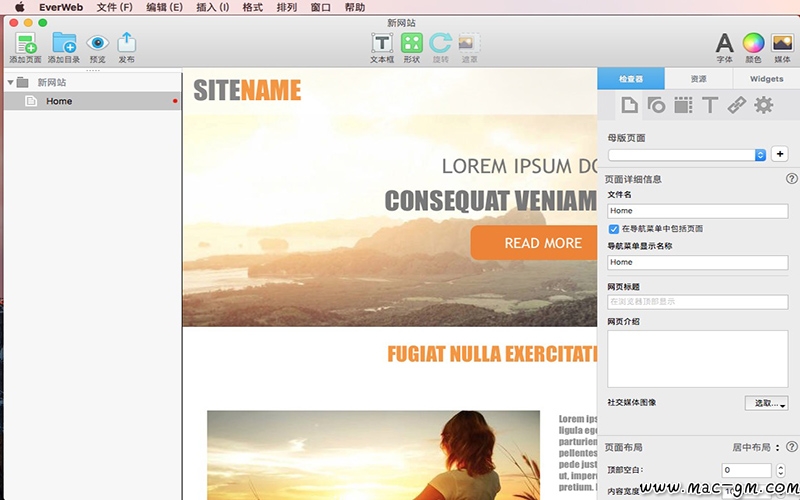This screenshot has height=500, width=800.
Task: Click the Mask (遮罩) toolbar icon
Action: (x=469, y=43)
